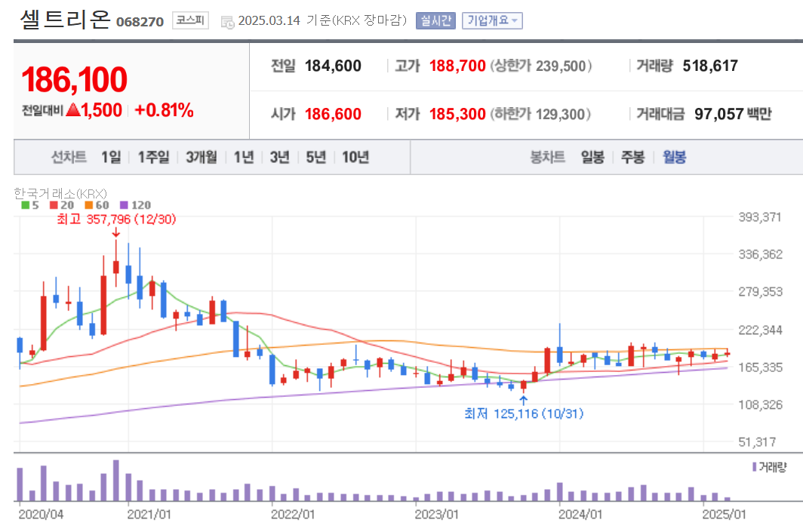Click the 2020/04 x-axis label
This screenshot has height=532, width=803.
click(x=41, y=514)
